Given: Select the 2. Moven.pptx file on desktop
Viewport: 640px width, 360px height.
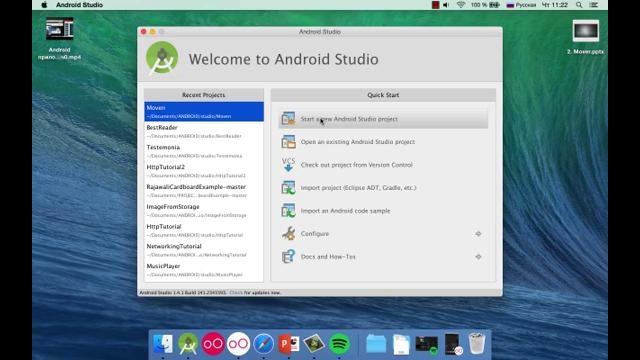Looking at the screenshot, I should [585, 37].
